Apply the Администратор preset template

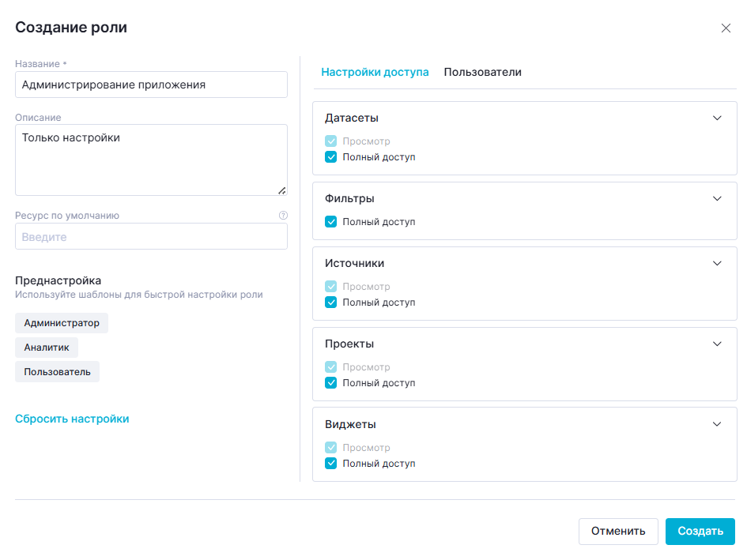(62, 323)
